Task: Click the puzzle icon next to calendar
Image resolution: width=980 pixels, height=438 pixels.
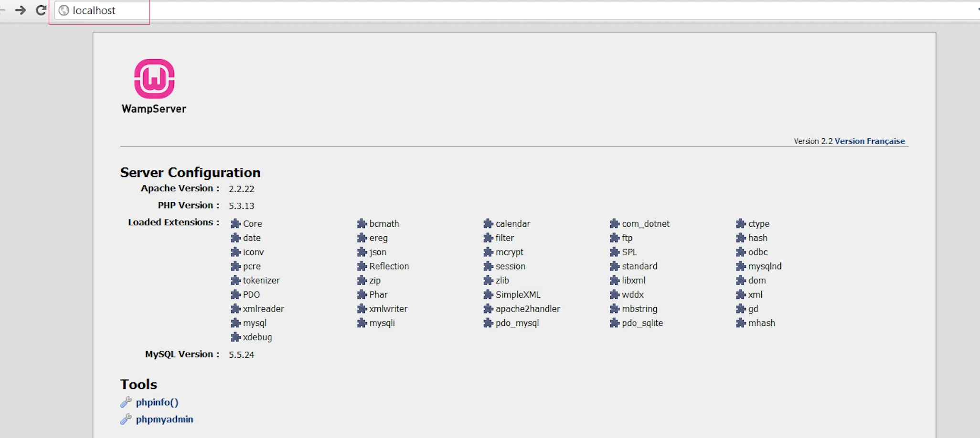Action: click(488, 223)
